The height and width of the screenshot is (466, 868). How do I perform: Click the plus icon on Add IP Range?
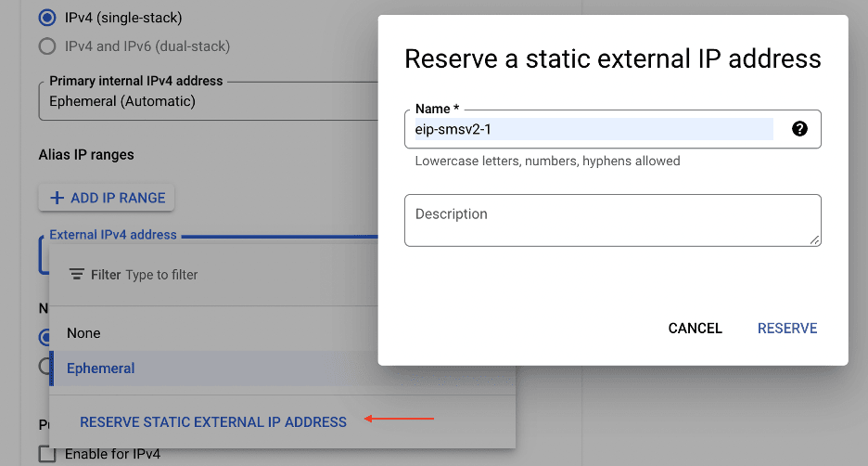click(57, 198)
